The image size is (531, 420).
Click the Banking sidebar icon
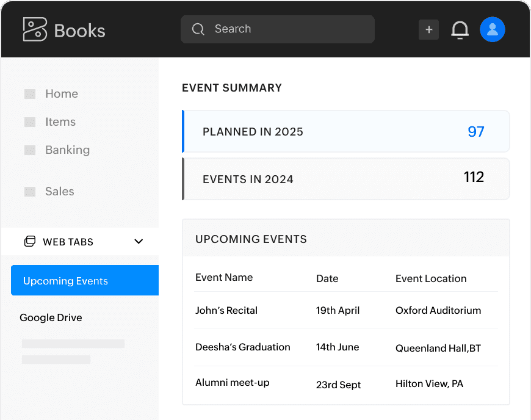[30, 150]
